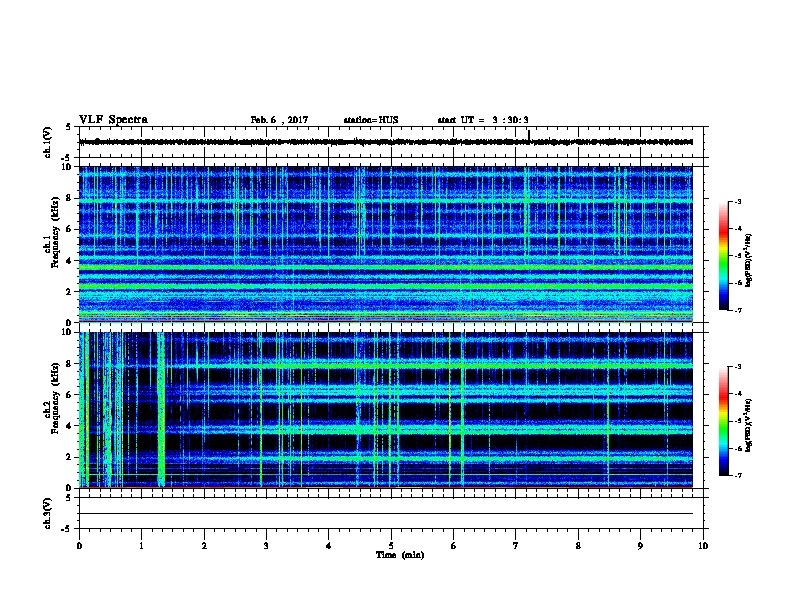Click the 'ch.1 Frequency (kHz)' axis label
This screenshot has height=612, width=792.
point(52,232)
